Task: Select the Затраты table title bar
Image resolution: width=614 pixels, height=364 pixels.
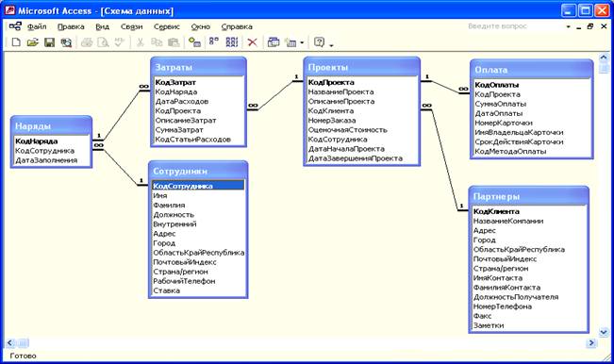Action: [198, 67]
